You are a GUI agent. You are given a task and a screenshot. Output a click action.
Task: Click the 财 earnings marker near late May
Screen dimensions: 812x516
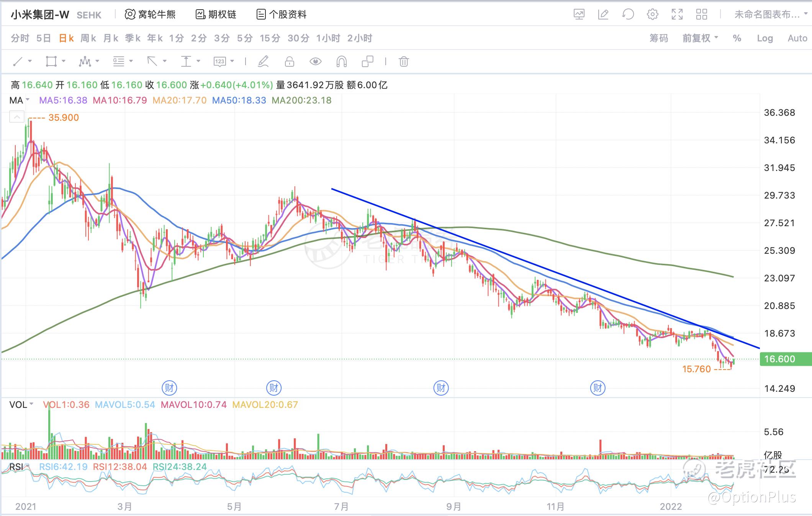273,388
